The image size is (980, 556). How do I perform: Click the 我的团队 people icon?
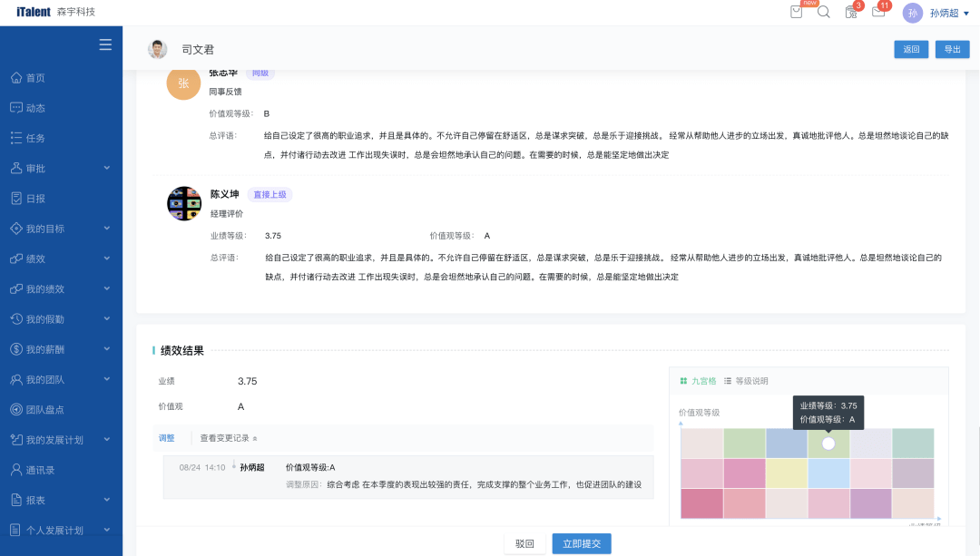pos(16,379)
